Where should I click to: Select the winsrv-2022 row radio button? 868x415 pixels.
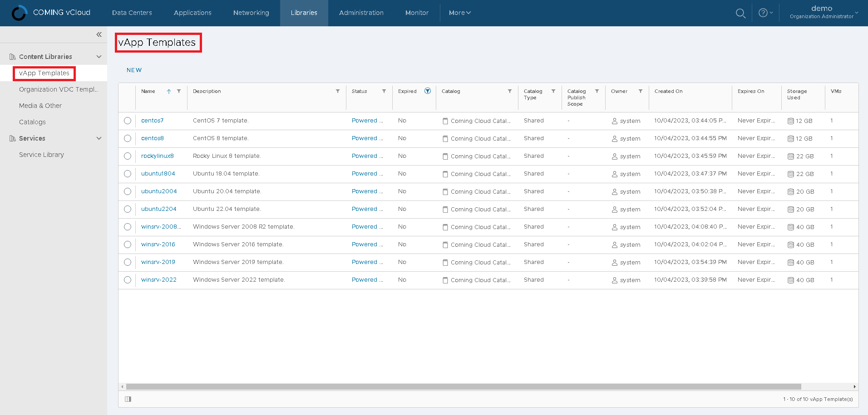pyautogui.click(x=128, y=280)
